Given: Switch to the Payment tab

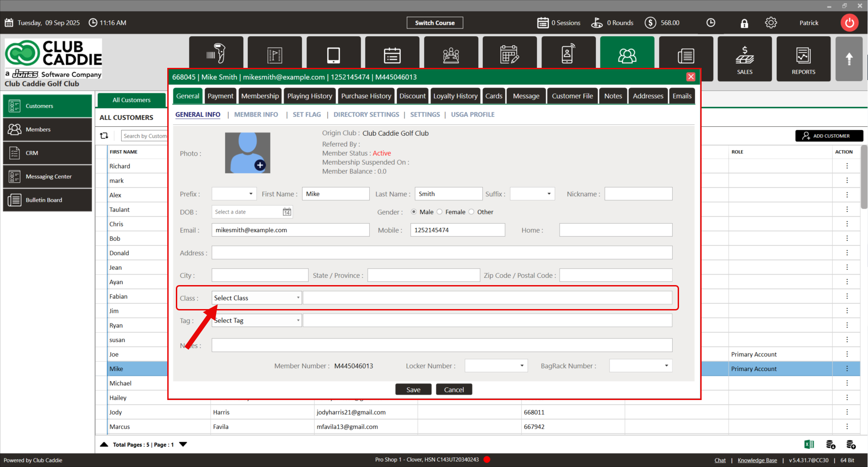Looking at the screenshot, I should pyautogui.click(x=220, y=96).
